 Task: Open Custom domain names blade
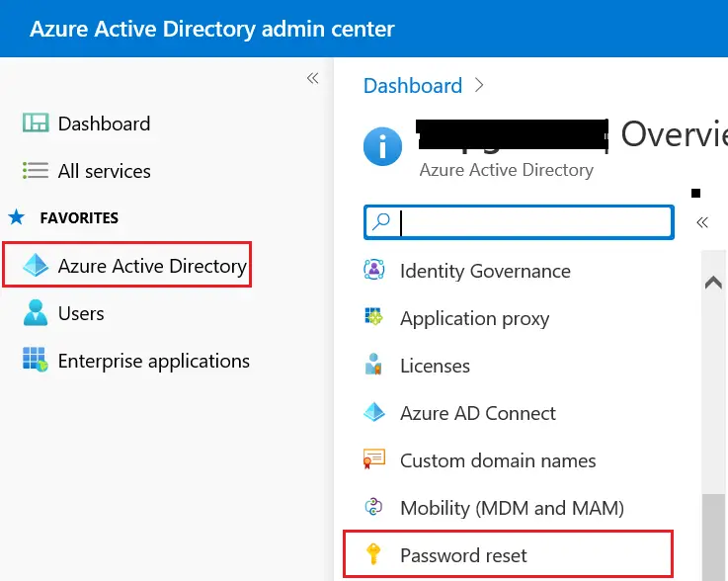click(498, 460)
